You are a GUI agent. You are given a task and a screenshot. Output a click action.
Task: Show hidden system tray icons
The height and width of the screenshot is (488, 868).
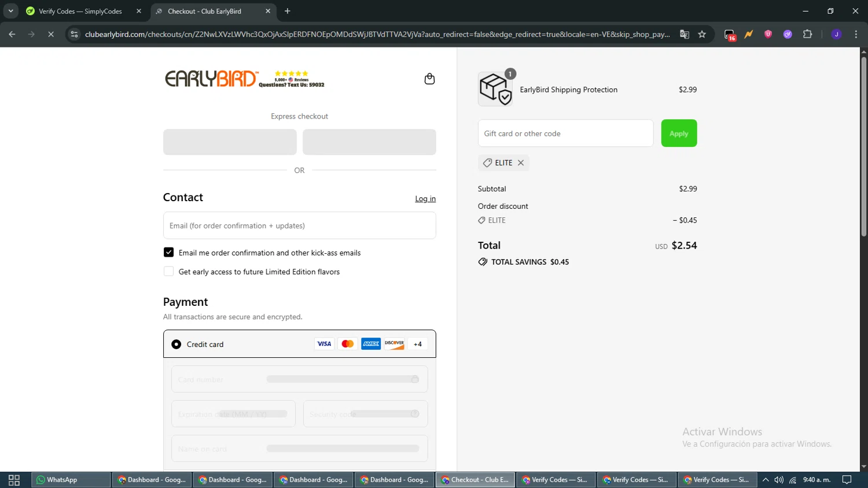click(766, 480)
